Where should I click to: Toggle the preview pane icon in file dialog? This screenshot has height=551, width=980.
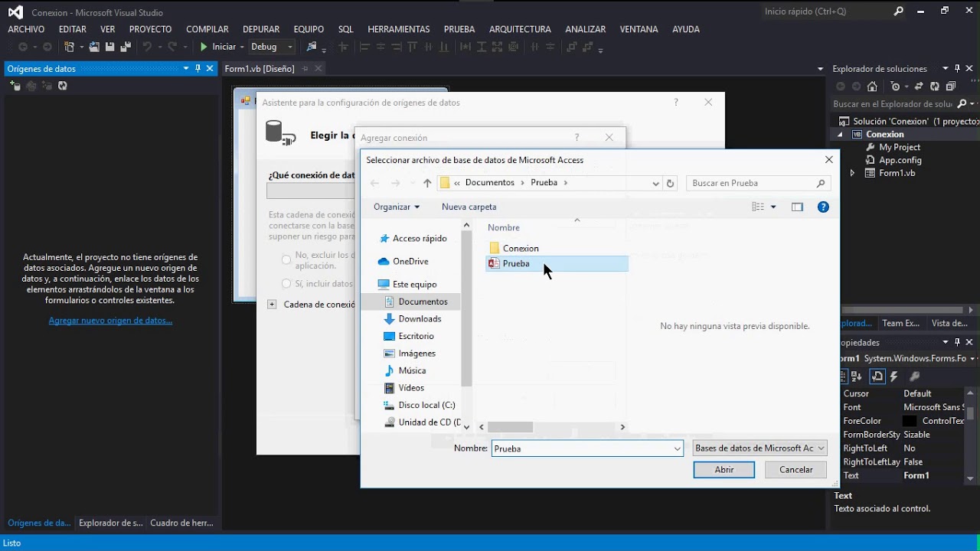click(797, 207)
